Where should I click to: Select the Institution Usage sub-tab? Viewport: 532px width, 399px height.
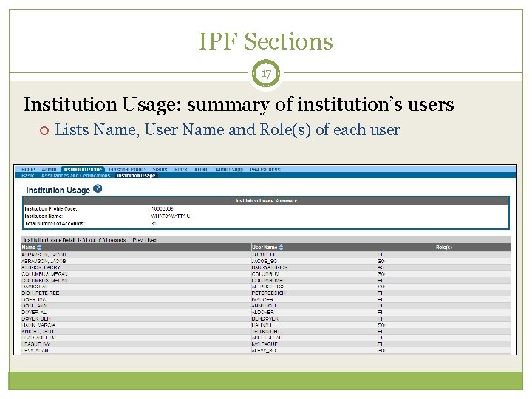(136, 175)
